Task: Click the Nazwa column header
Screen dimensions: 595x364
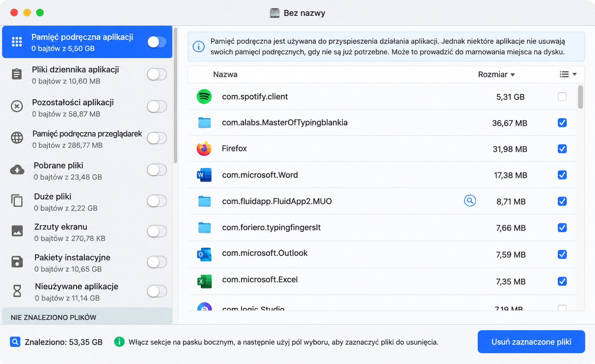Action: tap(225, 75)
